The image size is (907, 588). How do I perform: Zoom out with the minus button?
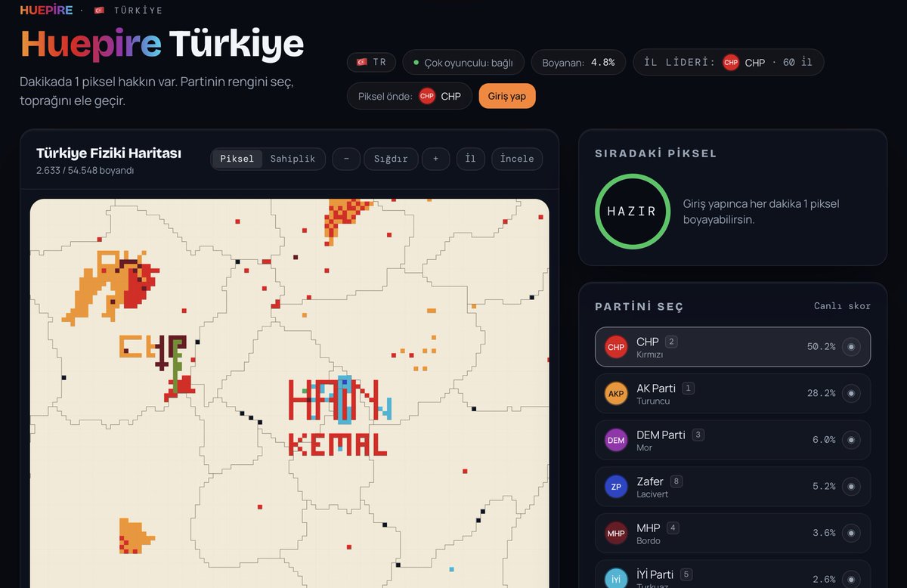(346, 159)
